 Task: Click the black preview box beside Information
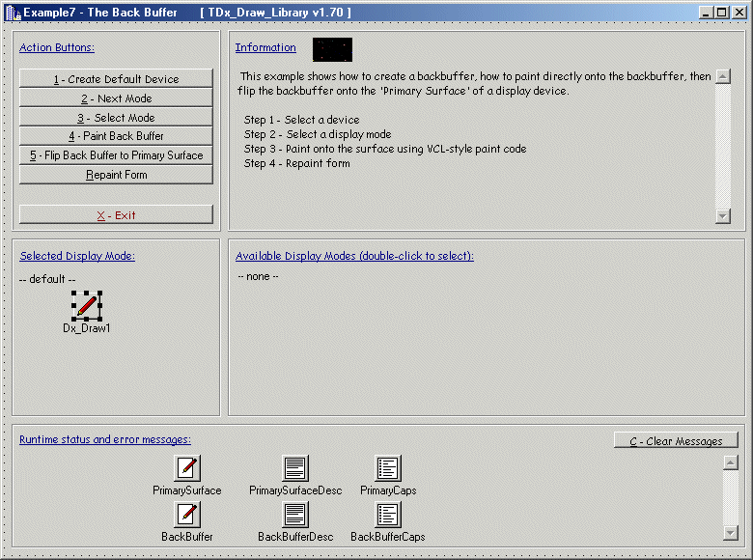332,49
